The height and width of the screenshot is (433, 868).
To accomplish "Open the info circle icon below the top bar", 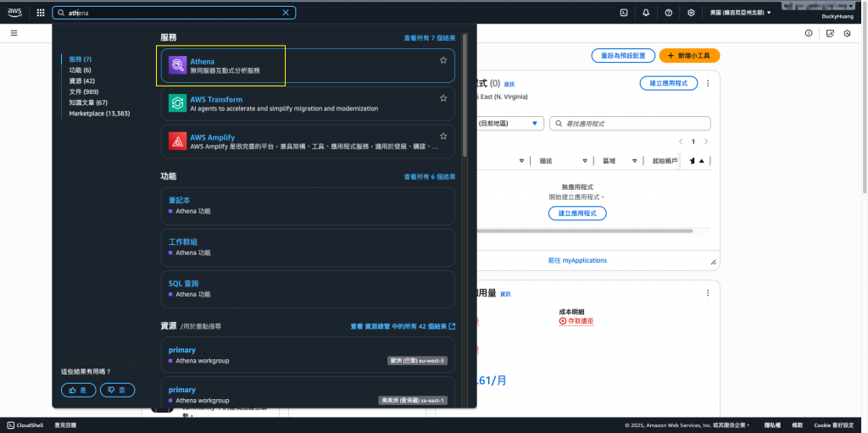I will [x=809, y=33].
